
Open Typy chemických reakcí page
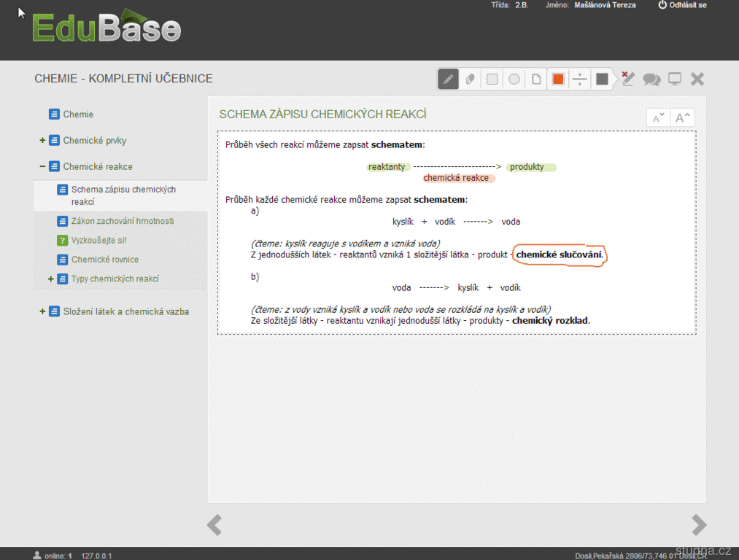115,279
